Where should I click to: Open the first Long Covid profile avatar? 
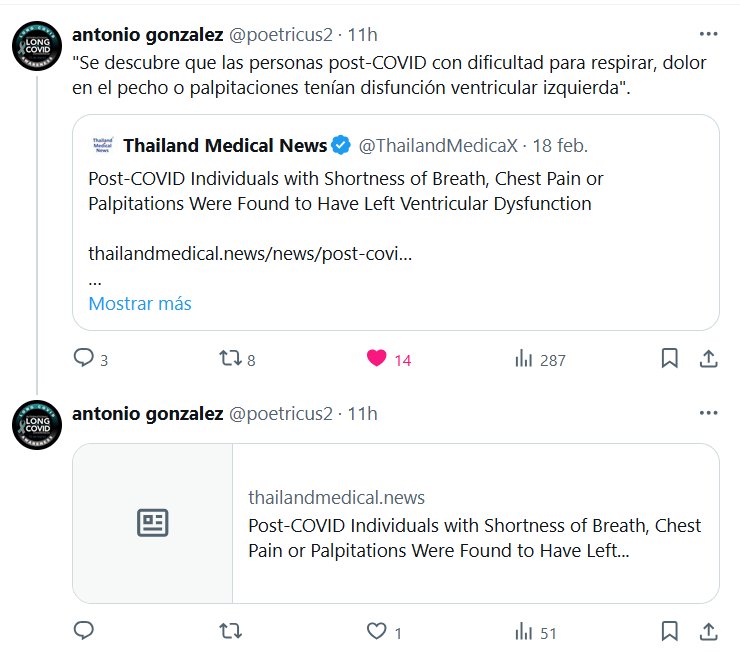point(37,47)
